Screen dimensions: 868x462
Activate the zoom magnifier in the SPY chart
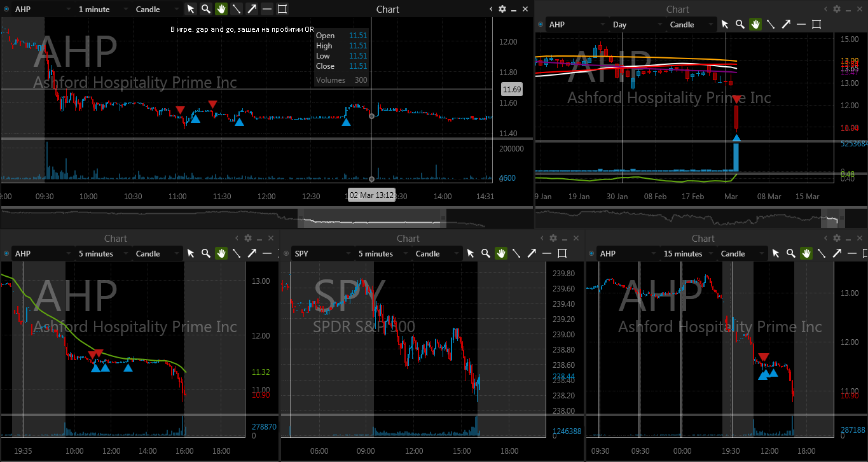tap(486, 253)
